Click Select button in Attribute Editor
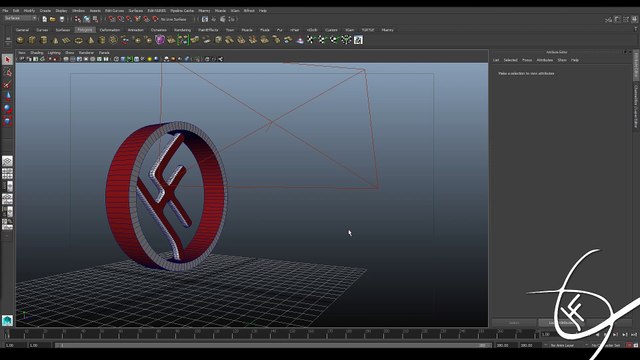 pos(514,323)
